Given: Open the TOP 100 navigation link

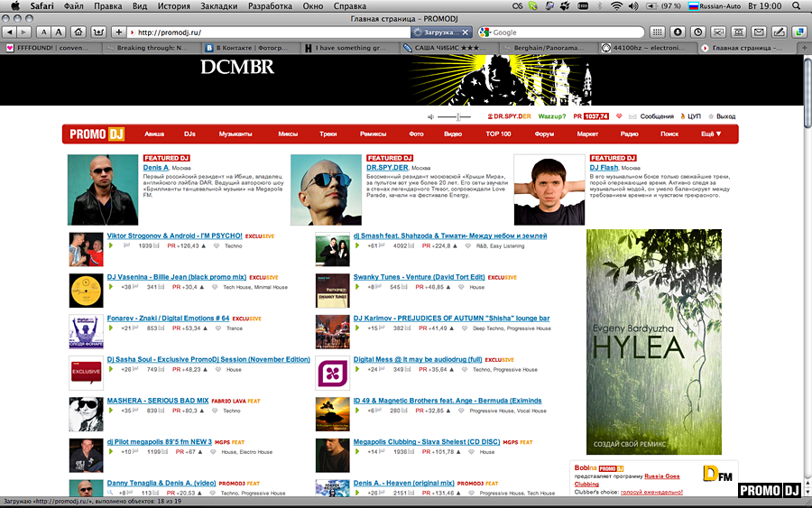Looking at the screenshot, I should [498, 134].
